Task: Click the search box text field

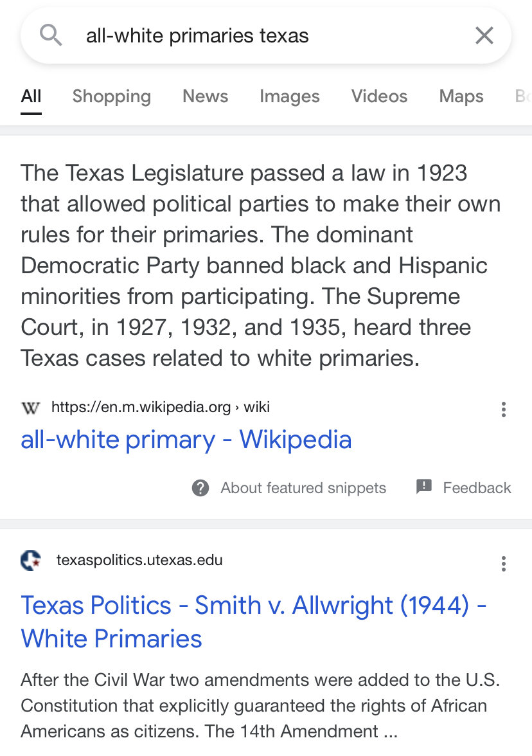Action: click(x=257, y=35)
